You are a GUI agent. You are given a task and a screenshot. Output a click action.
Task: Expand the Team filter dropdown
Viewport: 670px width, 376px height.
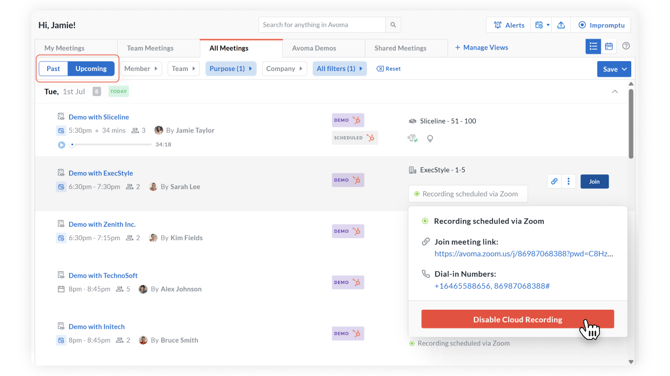[183, 68]
